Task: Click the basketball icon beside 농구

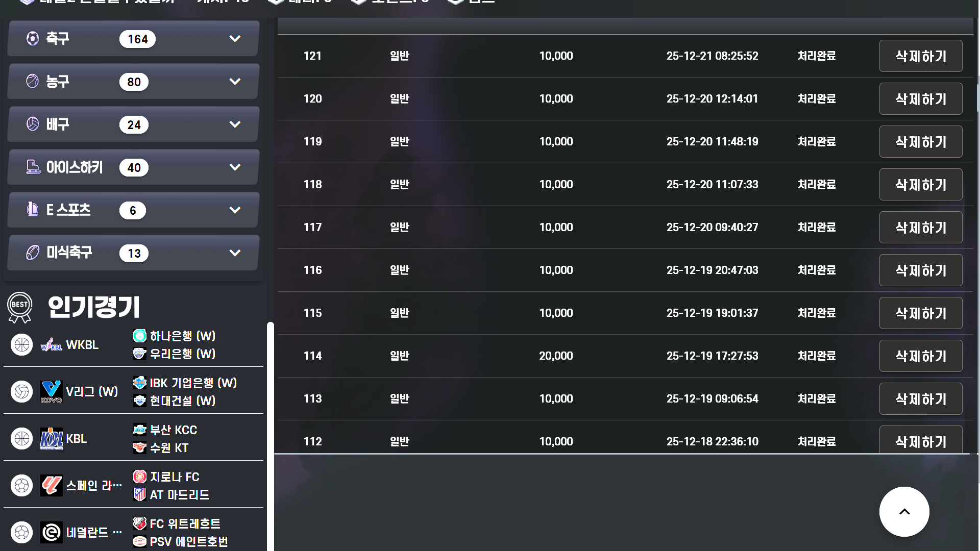Action: [33, 82]
